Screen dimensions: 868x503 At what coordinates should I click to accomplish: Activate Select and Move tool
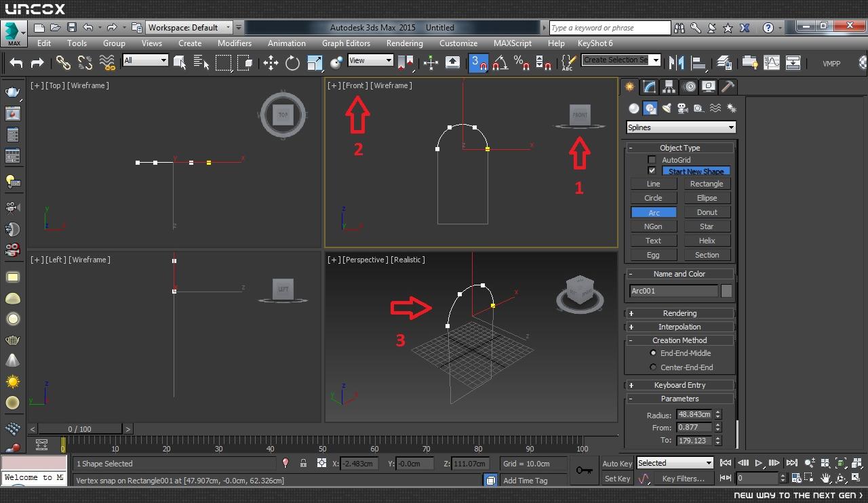[x=271, y=63]
